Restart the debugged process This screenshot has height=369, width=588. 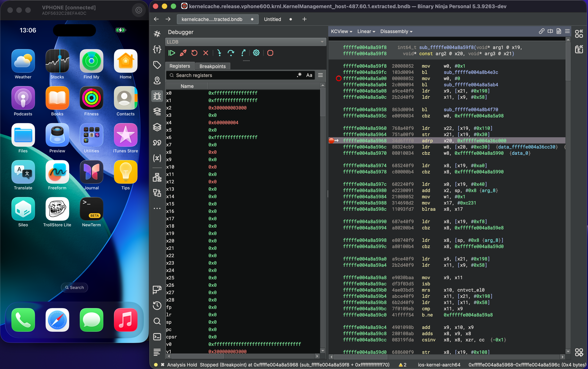pyautogui.click(x=194, y=53)
